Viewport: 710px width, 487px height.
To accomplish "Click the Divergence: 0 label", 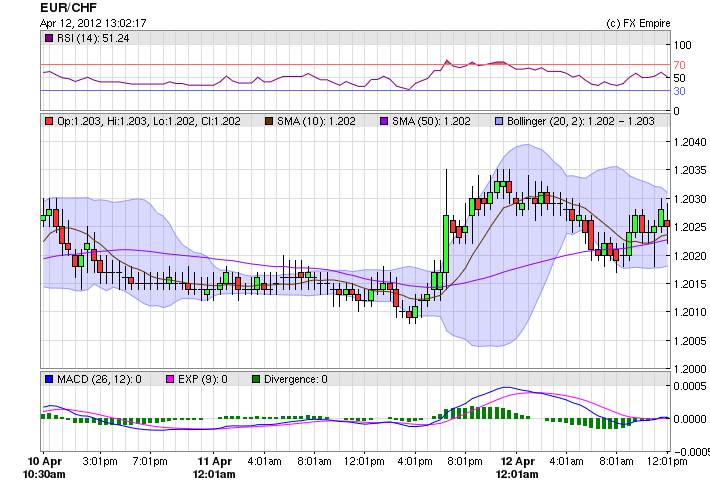I will [296, 379].
